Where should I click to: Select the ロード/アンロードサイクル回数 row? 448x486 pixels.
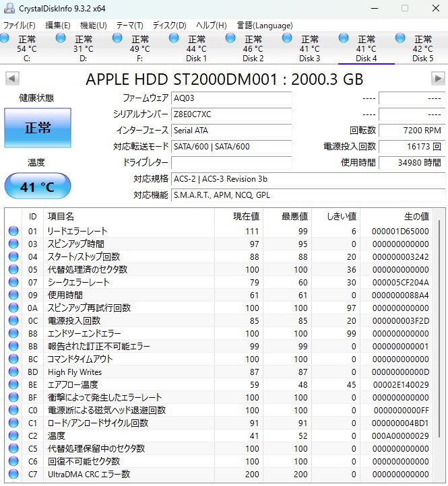point(218,423)
